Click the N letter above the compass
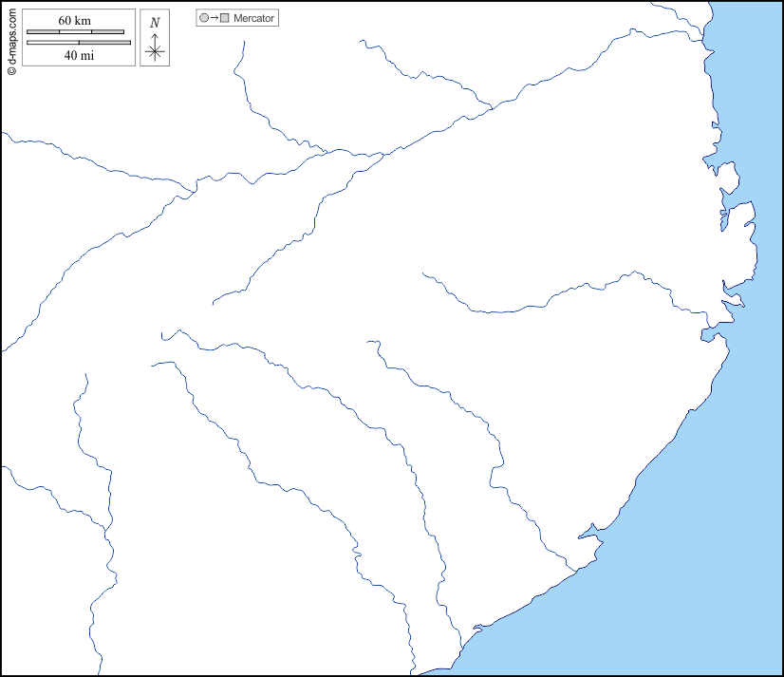784x677 pixels. (x=155, y=22)
